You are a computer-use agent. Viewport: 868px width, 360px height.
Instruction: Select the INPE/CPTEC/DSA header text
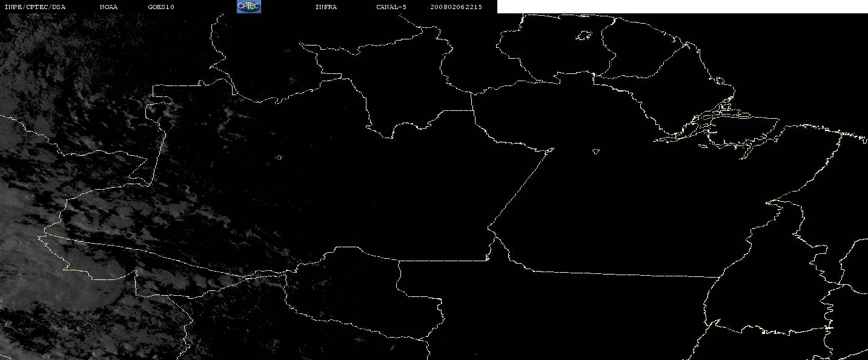pos(35,7)
